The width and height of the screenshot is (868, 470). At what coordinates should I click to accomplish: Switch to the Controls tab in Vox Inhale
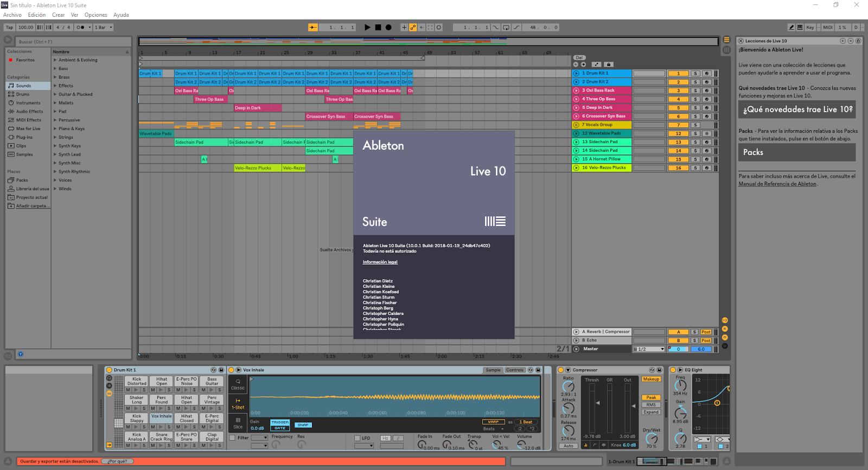pyautogui.click(x=515, y=370)
